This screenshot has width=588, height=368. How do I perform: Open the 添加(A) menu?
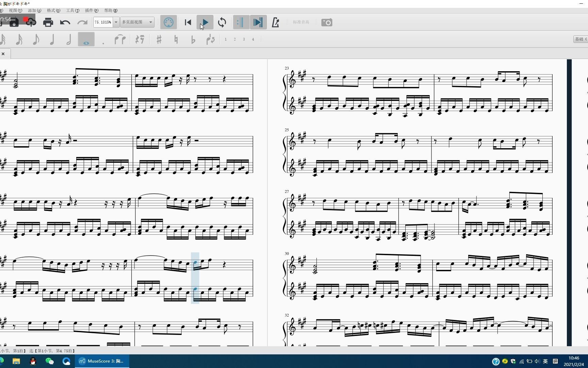coord(34,11)
